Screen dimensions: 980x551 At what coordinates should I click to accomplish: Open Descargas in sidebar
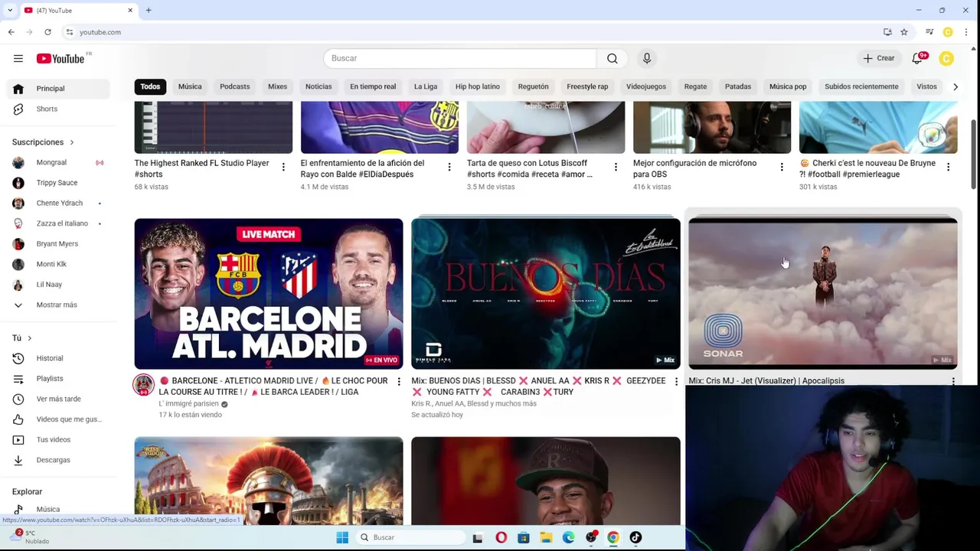click(59, 460)
